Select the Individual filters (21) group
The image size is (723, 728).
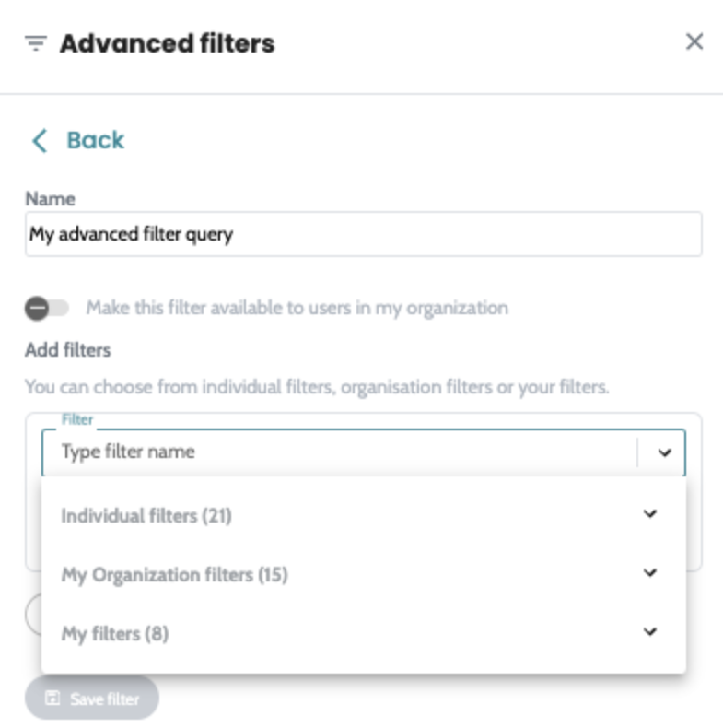[x=146, y=516]
